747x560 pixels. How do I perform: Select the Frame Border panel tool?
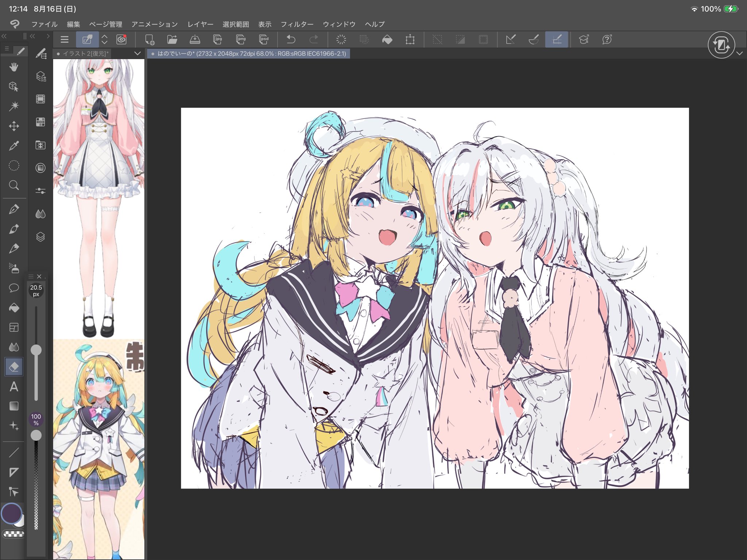click(14, 327)
